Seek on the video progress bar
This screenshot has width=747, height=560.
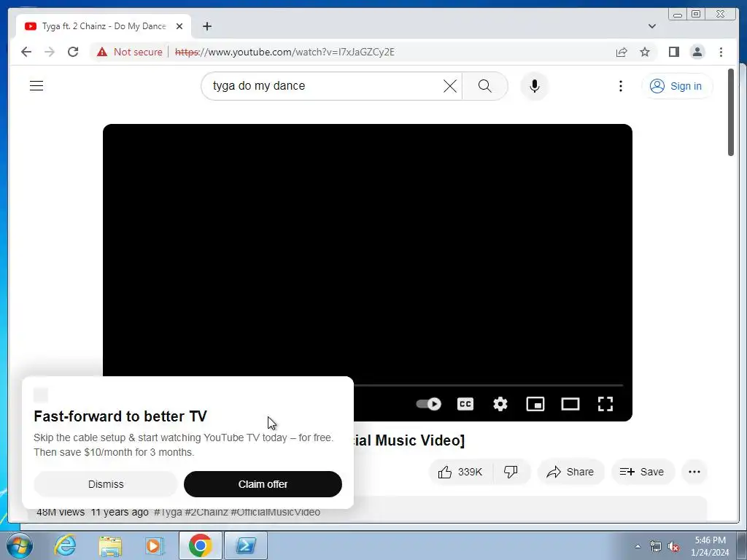coord(488,385)
